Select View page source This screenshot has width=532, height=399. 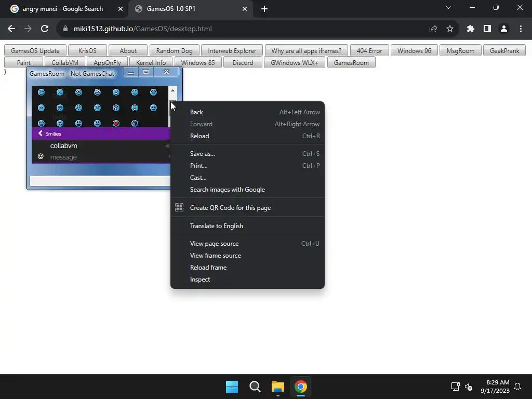(x=247, y=244)
